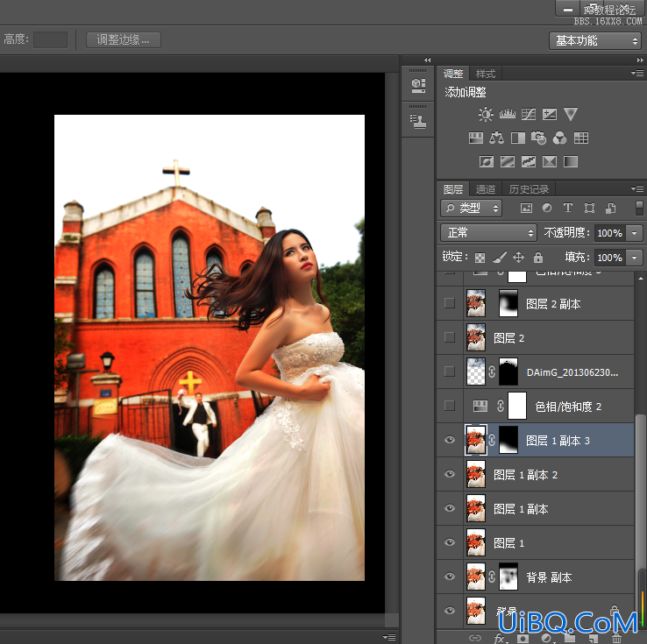The height and width of the screenshot is (644, 647).
Task: Add a Gradient Map adjustment
Action: 571,161
